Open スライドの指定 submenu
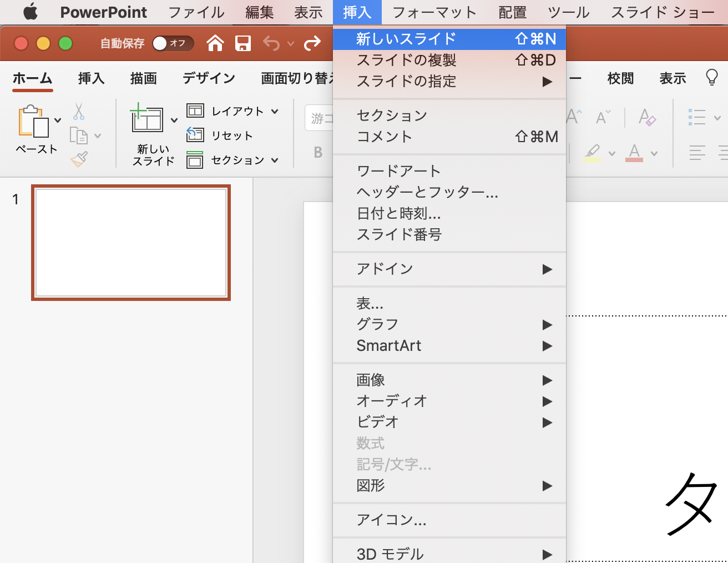728x563 pixels. tap(449, 81)
